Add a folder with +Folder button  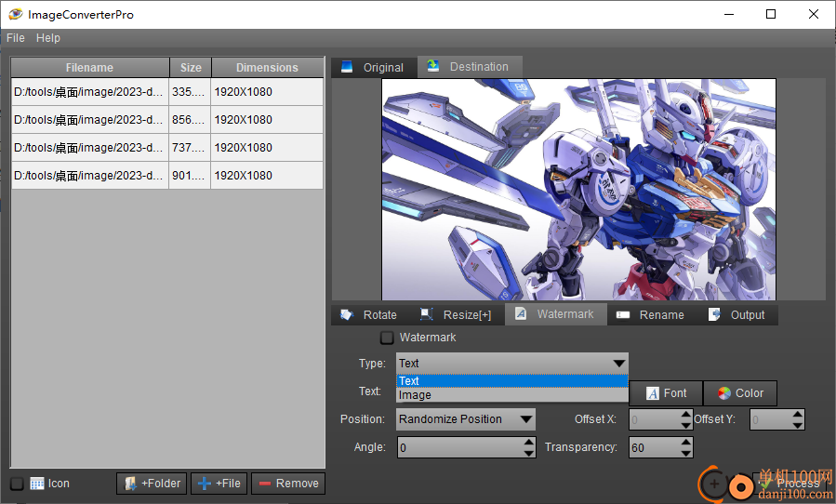click(152, 484)
